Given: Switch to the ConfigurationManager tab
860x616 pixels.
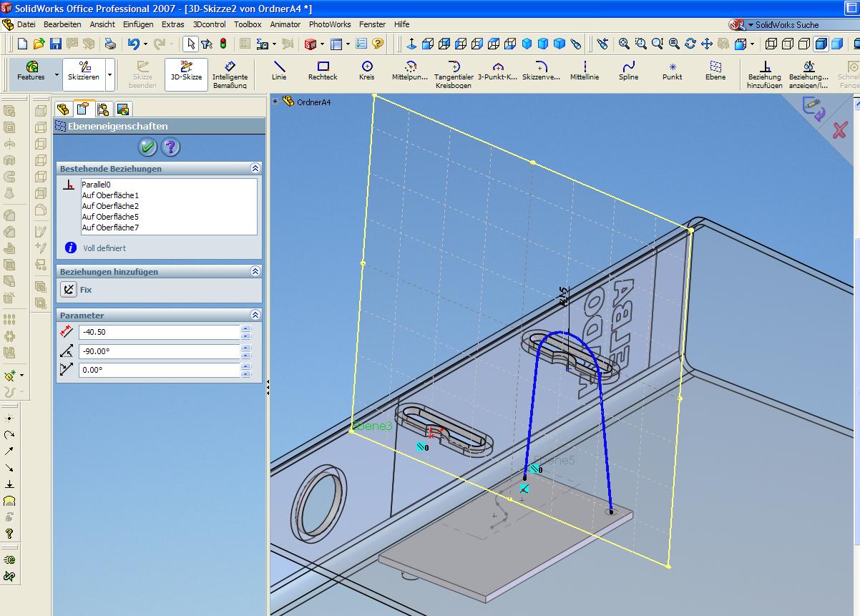Looking at the screenshot, I should 103,109.
